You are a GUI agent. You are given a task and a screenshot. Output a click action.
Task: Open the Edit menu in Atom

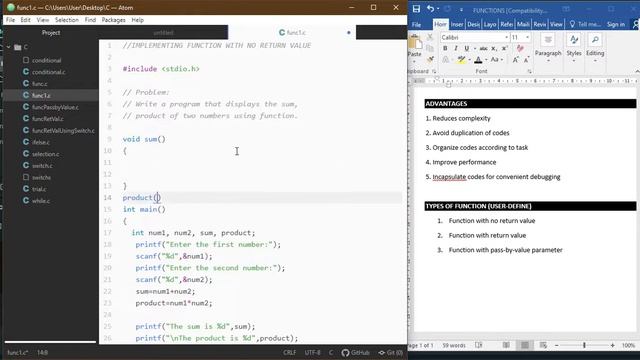(25, 20)
